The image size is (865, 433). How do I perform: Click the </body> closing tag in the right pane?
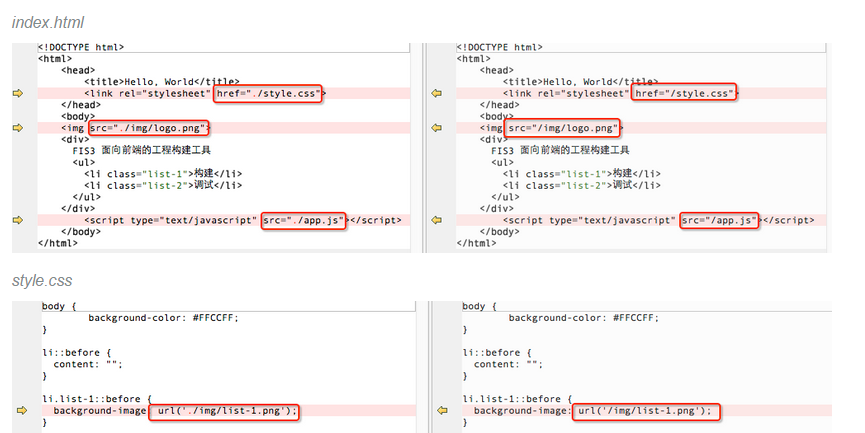click(500, 232)
